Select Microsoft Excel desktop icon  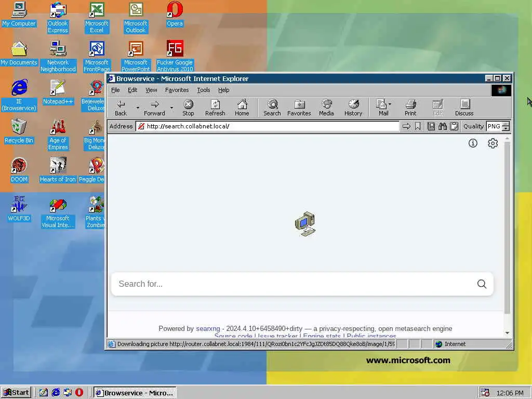(97, 18)
